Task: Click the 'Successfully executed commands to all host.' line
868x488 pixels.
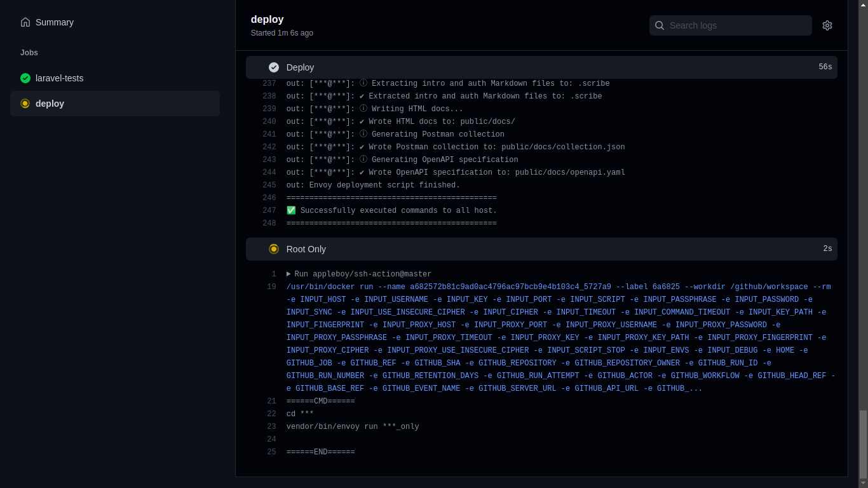Action: [x=391, y=210]
